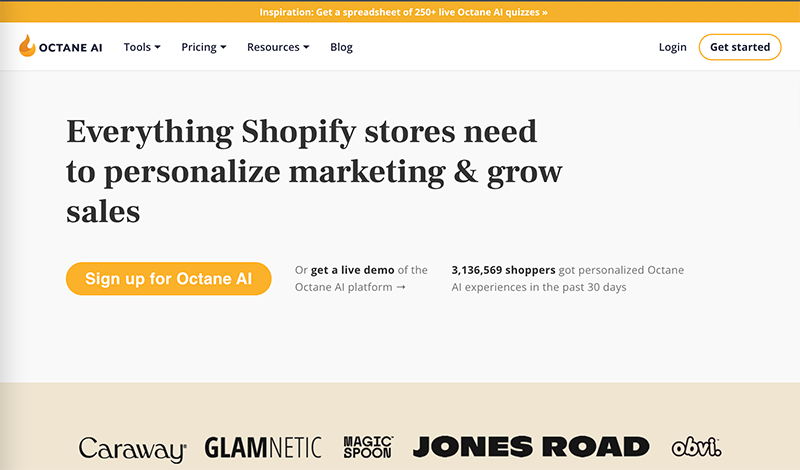This screenshot has width=800, height=470.
Task: Expand the Resources dropdown menu
Action: pos(278,47)
